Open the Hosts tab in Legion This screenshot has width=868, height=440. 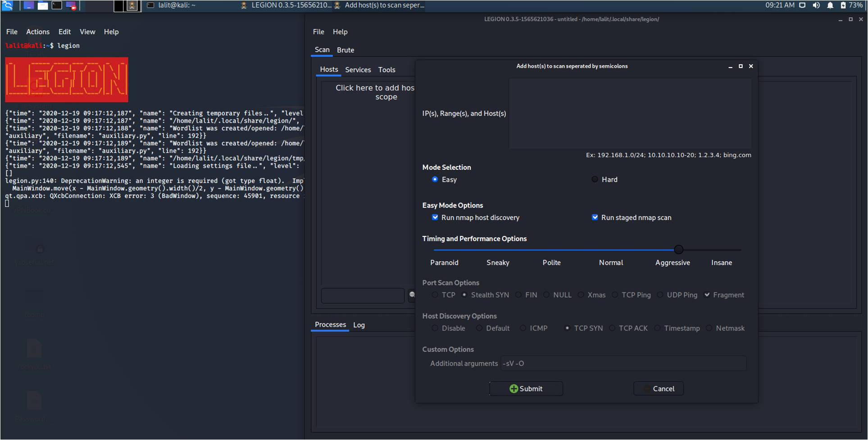[x=329, y=70]
